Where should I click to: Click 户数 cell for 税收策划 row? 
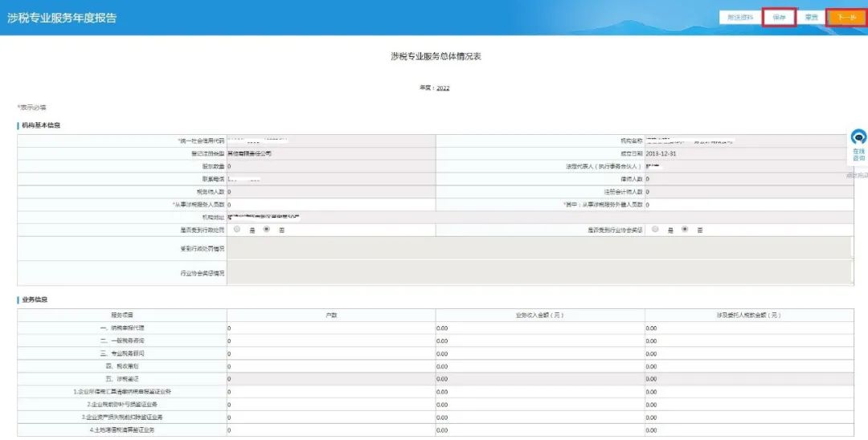point(331,366)
